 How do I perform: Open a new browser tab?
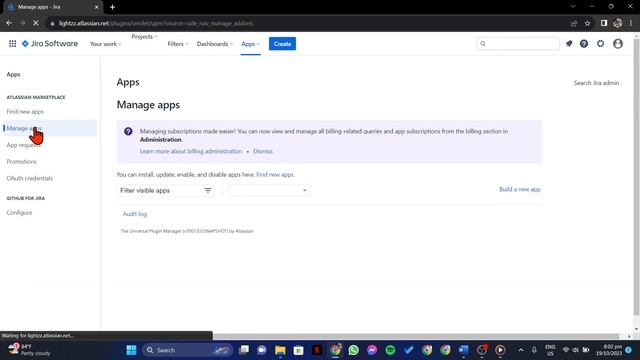point(112,7)
